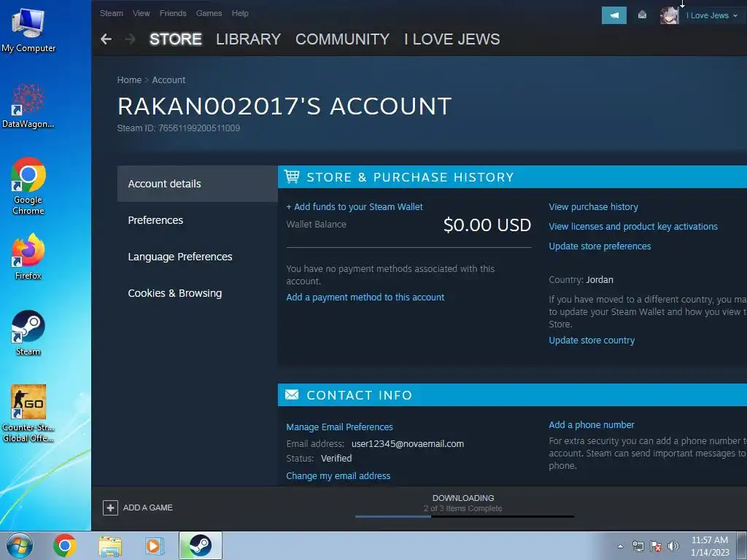Click the Steam ID text

(x=179, y=128)
